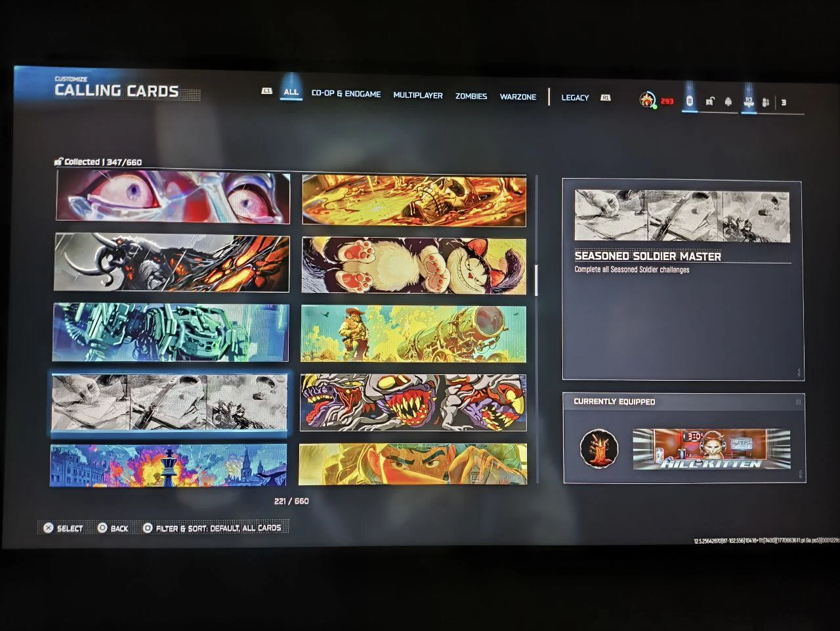840x631 pixels.
Task: Select the fanged monsters calling card
Action: click(x=413, y=403)
